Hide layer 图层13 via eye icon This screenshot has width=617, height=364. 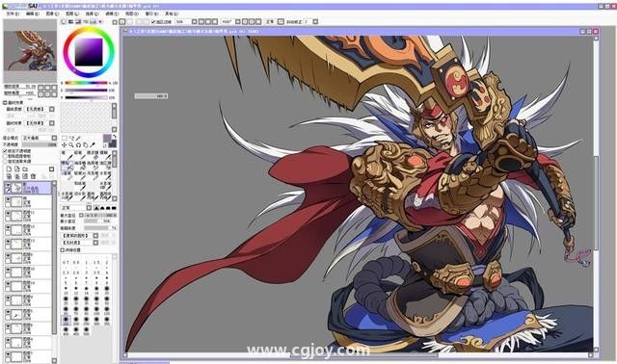pyautogui.click(x=9, y=242)
